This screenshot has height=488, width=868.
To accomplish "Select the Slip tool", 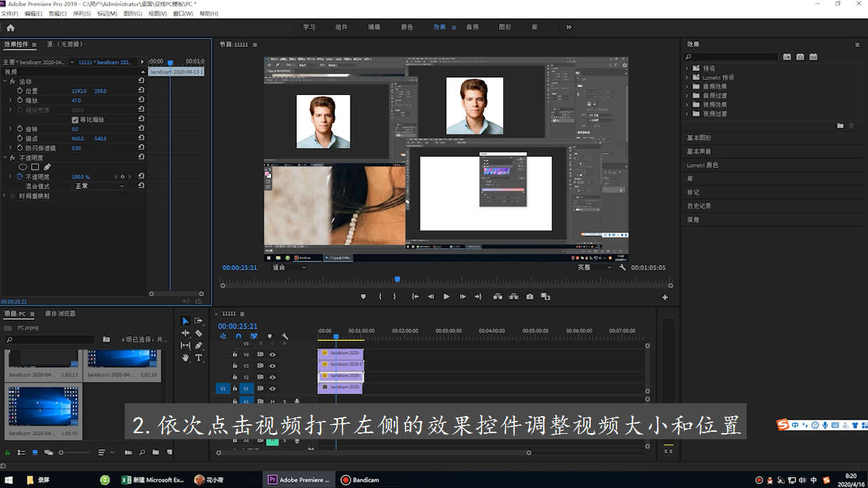I will 185,345.
